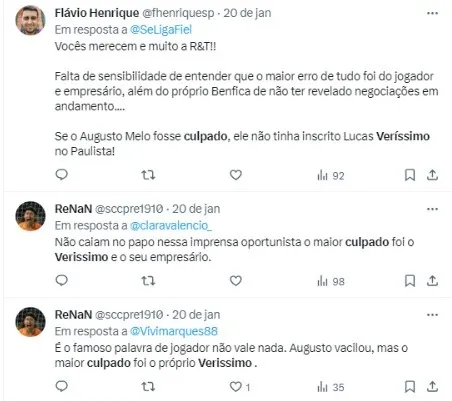Like ReNaN's tweet about imprensa oportunista
This screenshot has height=401, width=452.
236,281
